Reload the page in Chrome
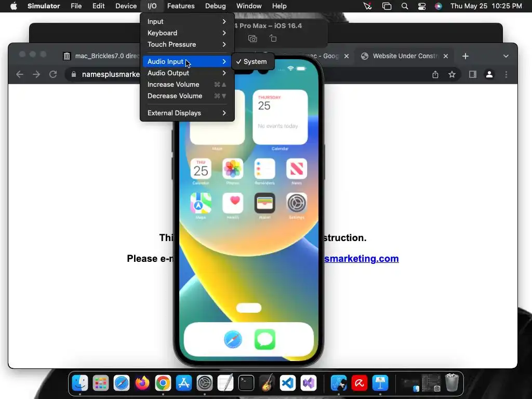 pyautogui.click(x=53, y=74)
